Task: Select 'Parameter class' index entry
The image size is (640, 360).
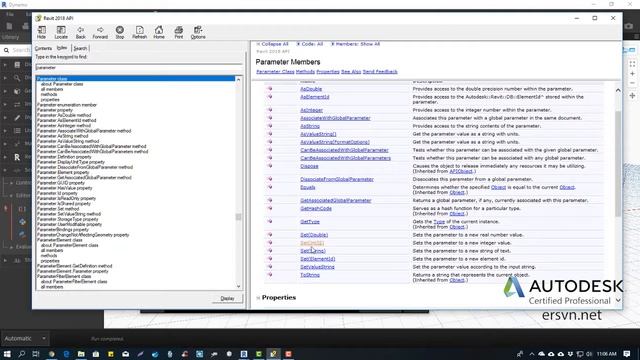Action: coord(136,78)
